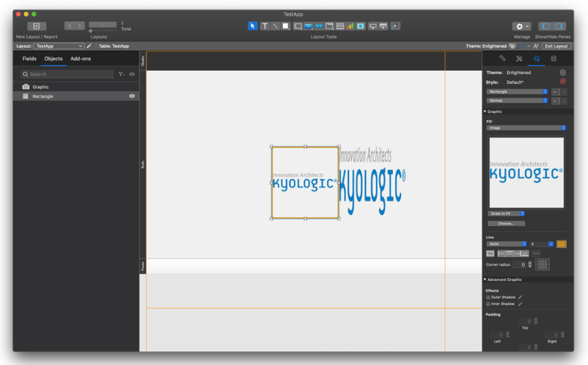Image resolution: width=588 pixels, height=365 pixels.
Task: Select the Portal tool
Action: click(340, 26)
